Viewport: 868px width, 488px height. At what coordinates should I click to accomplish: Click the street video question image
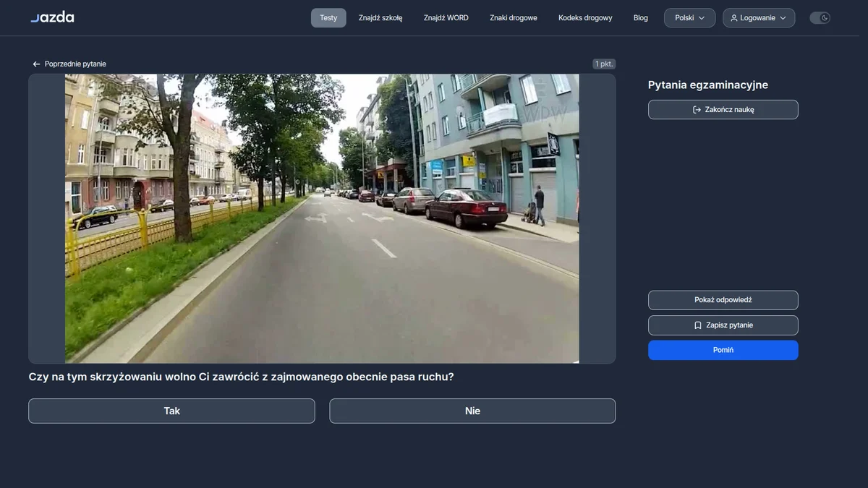[x=322, y=218]
